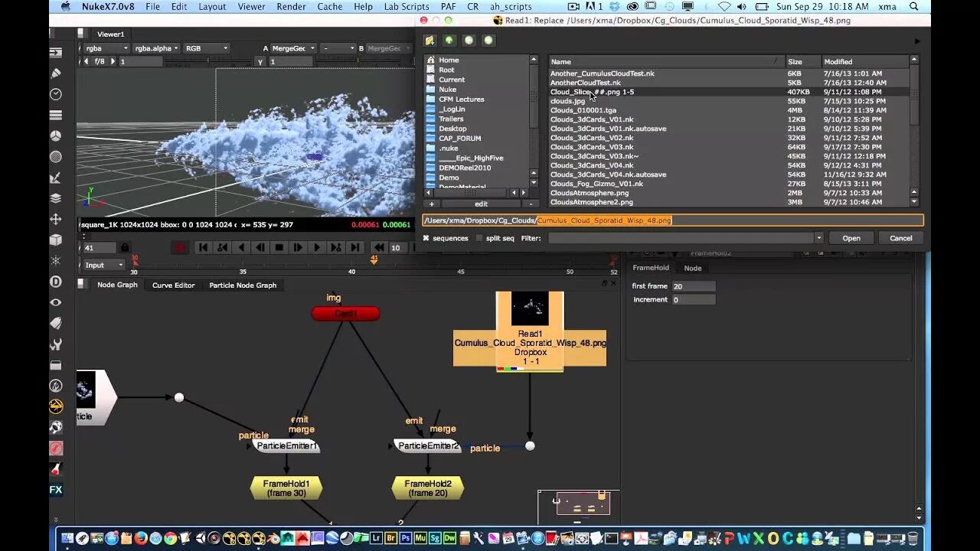Open the RGB display dropdown
The image size is (980, 551).
click(x=207, y=48)
